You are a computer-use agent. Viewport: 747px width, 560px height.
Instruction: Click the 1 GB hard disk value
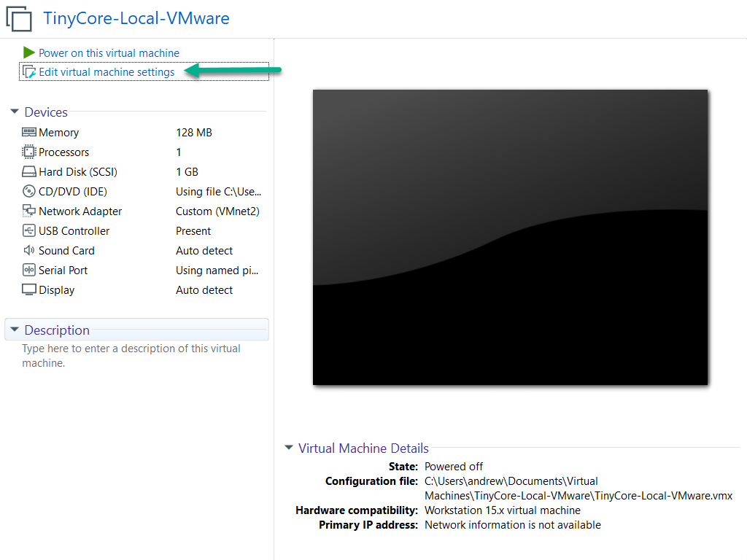coord(187,172)
